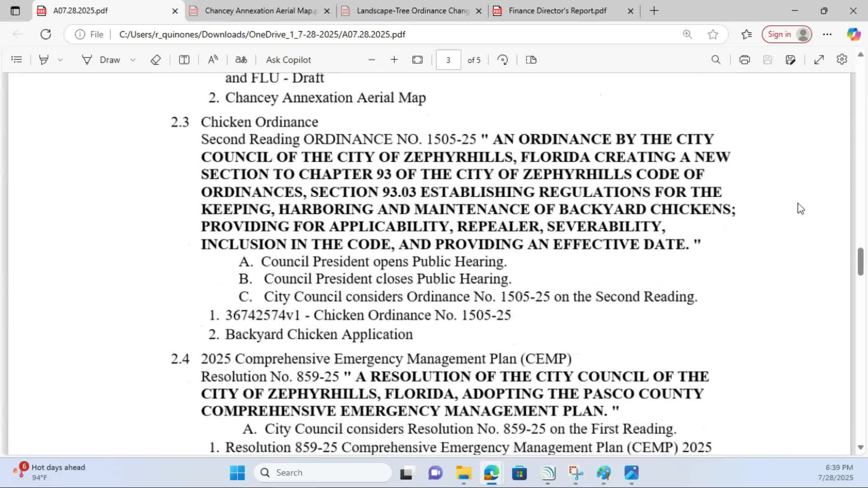The height and width of the screenshot is (488, 868).
Task: Click the Add text tool
Action: [x=184, y=60]
